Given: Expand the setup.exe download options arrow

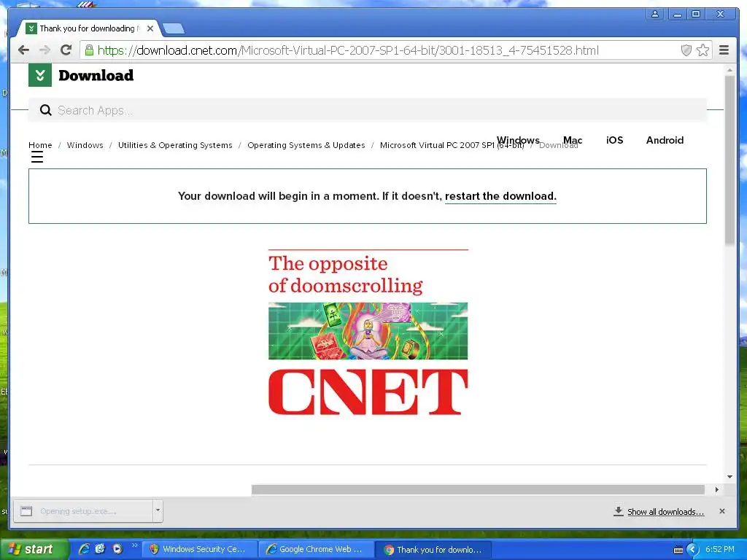Looking at the screenshot, I should (158, 511).
